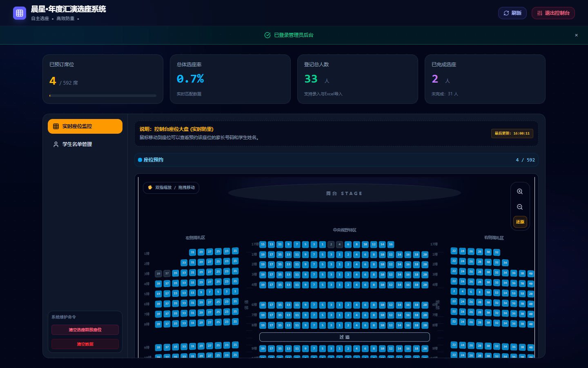The image size is (588, 368).
Task: Select seat 19 in left row 5
Action: point(158,294)
